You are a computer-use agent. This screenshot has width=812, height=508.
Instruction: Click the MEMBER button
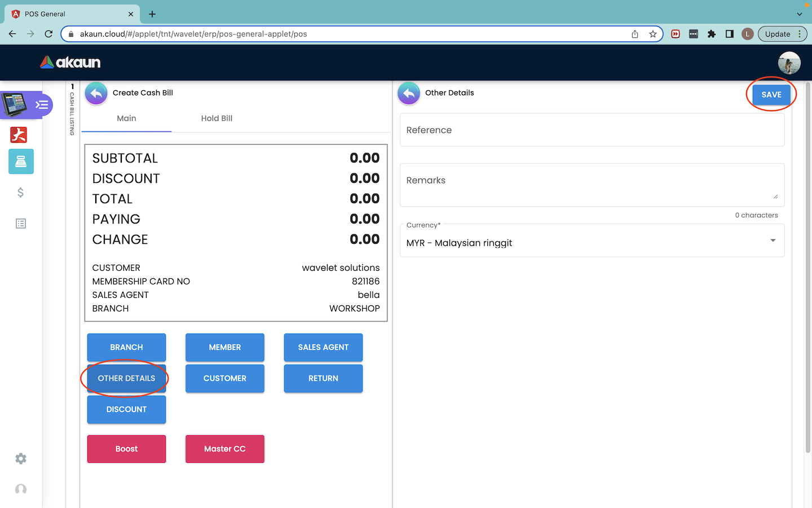(x=225, y=347)
